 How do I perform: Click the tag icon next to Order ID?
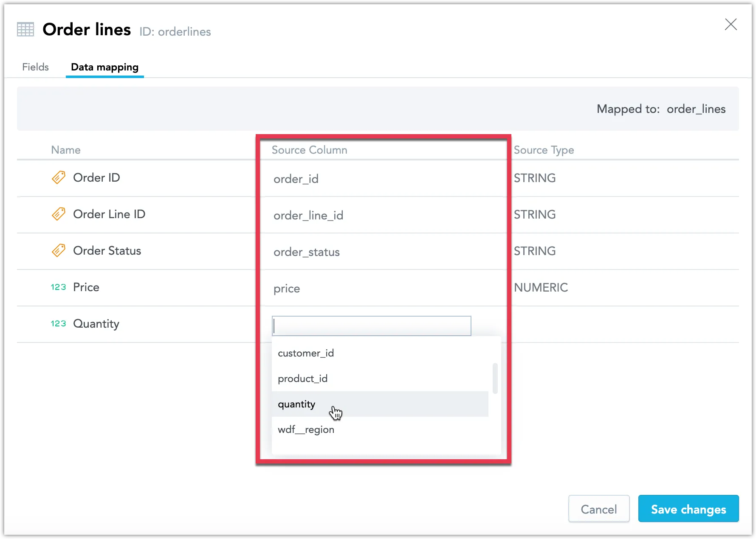58,177
